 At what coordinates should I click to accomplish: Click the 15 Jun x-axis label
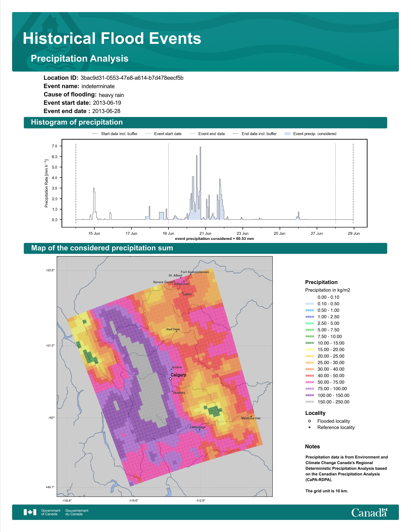coord(94,233)
